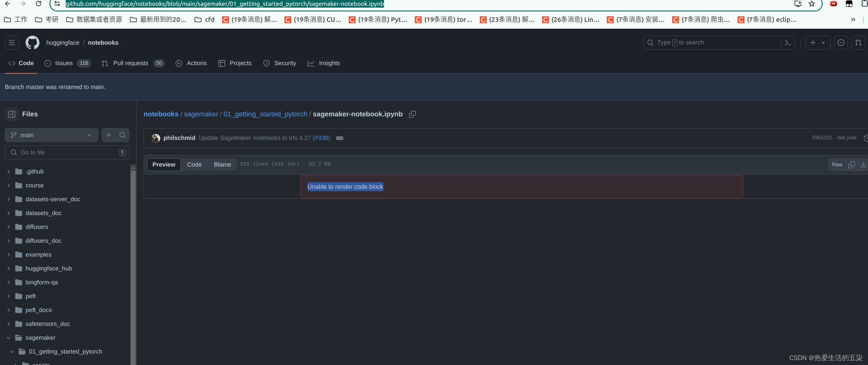Expand the datasets-server_doc folder
868x365 pixels.
click(x=9, y=199)
